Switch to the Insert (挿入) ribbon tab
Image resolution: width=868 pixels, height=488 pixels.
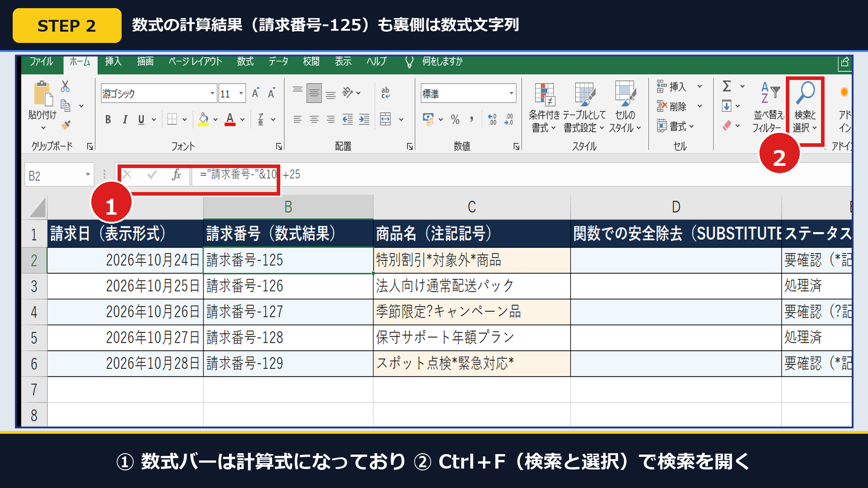pyautogui.click(x=113, y=61)
